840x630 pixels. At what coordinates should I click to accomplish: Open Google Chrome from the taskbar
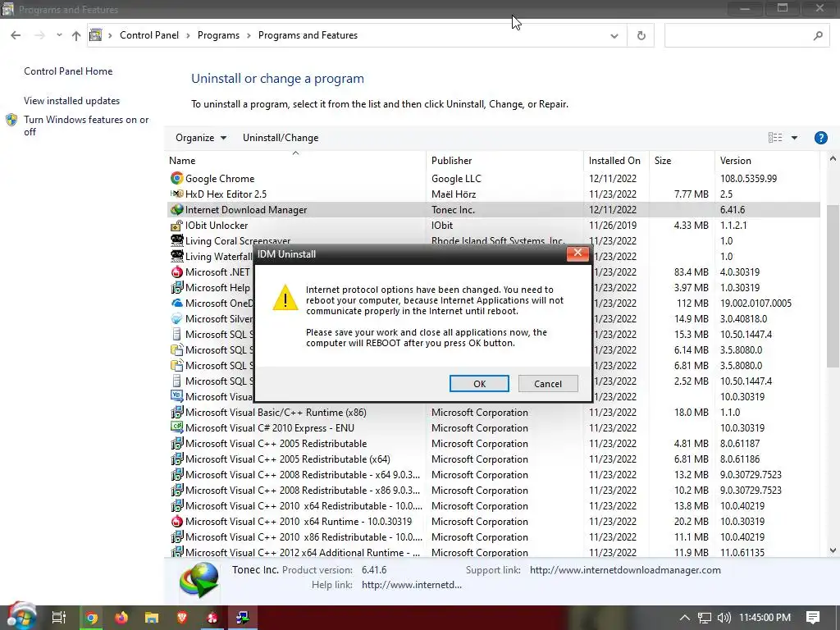point(92,619)
